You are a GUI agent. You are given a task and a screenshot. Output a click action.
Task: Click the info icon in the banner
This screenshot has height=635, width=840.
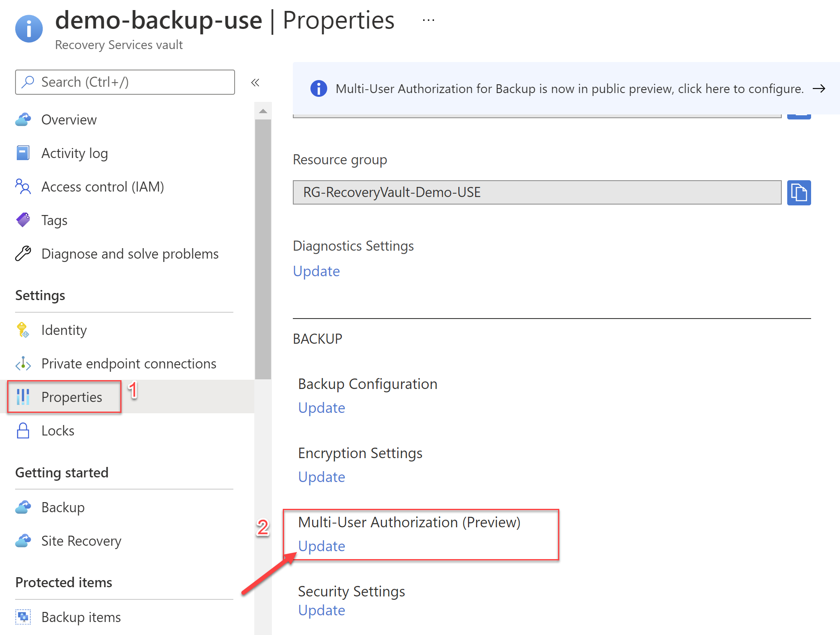[x=318, y=88]
